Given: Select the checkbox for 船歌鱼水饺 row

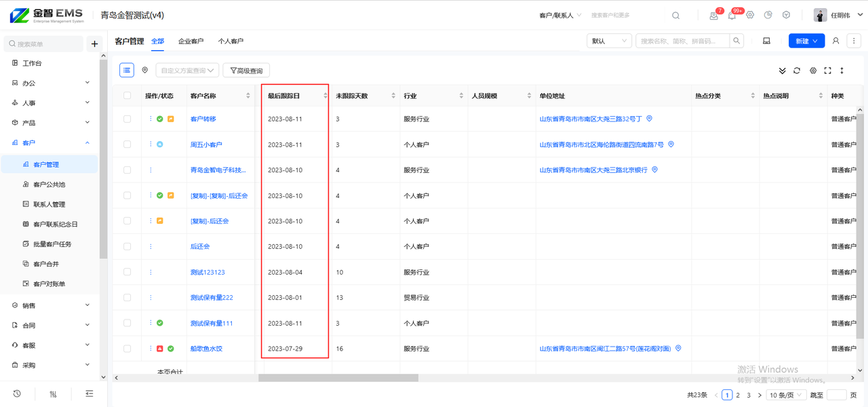Looking at the screenshot, I should [x=127, y=349].
